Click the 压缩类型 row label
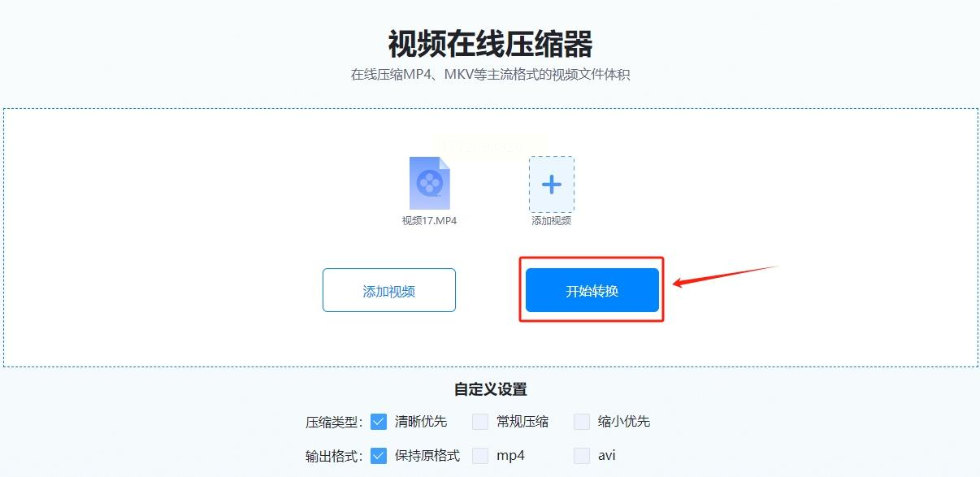980x477 pixels. click(334, 423)
